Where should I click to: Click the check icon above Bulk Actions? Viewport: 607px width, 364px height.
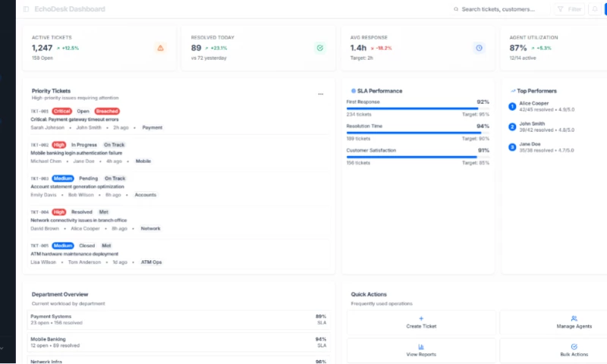tap(574, 347)
